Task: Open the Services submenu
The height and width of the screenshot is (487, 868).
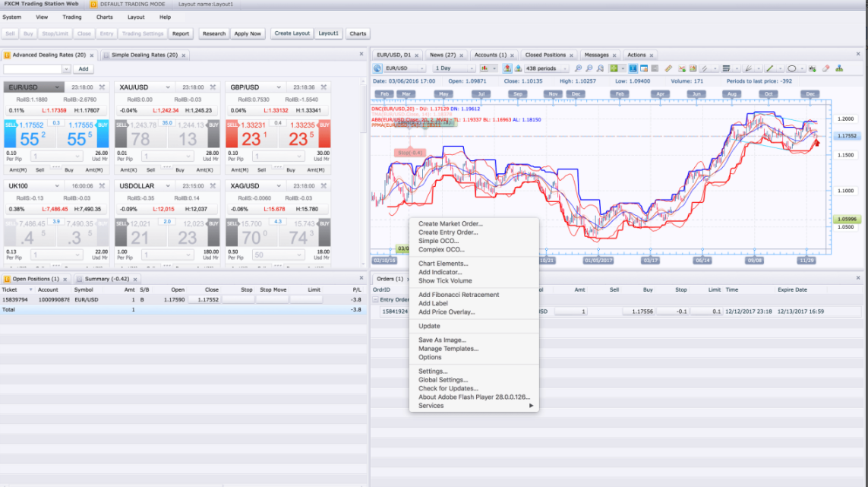Action: tap(474, 406)
